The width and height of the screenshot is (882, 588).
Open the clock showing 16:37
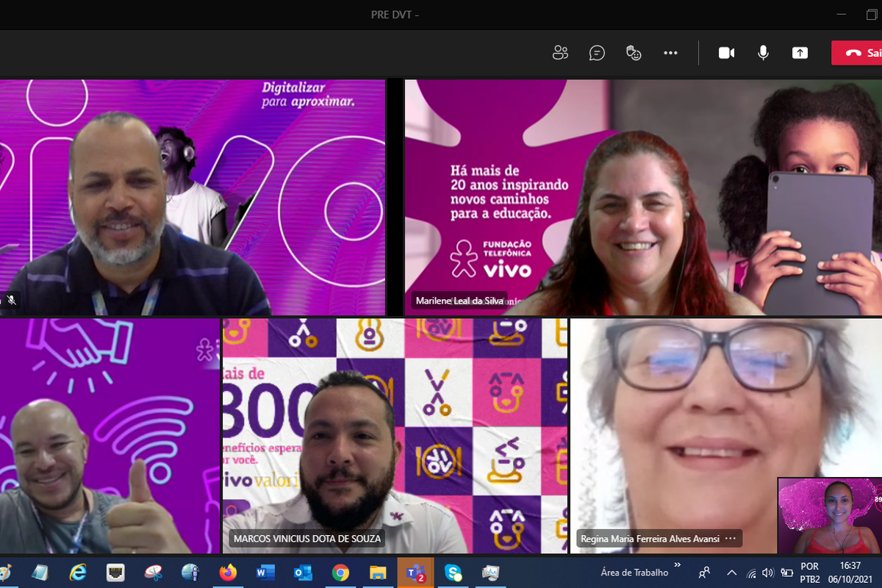850,573
